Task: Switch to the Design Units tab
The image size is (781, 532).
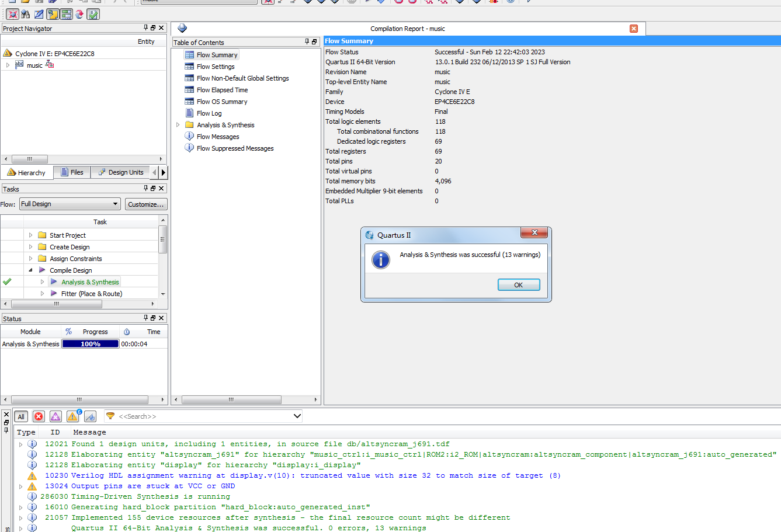Action: [121, 172]
